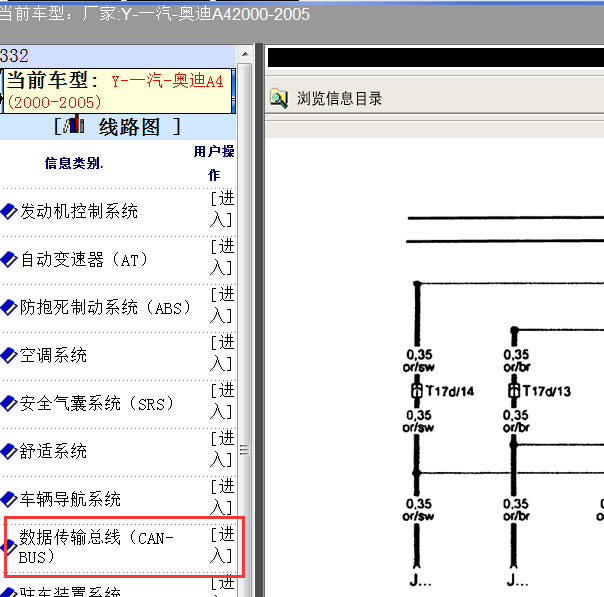Viewport: 604px width, 597px height.
Task: Open 车辆导航系统 category
Action: click(70, 500)
